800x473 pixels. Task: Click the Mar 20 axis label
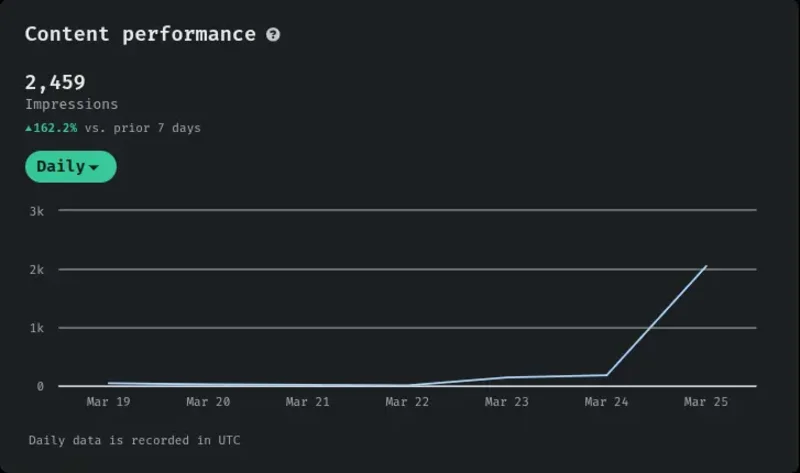pos(208,402)
